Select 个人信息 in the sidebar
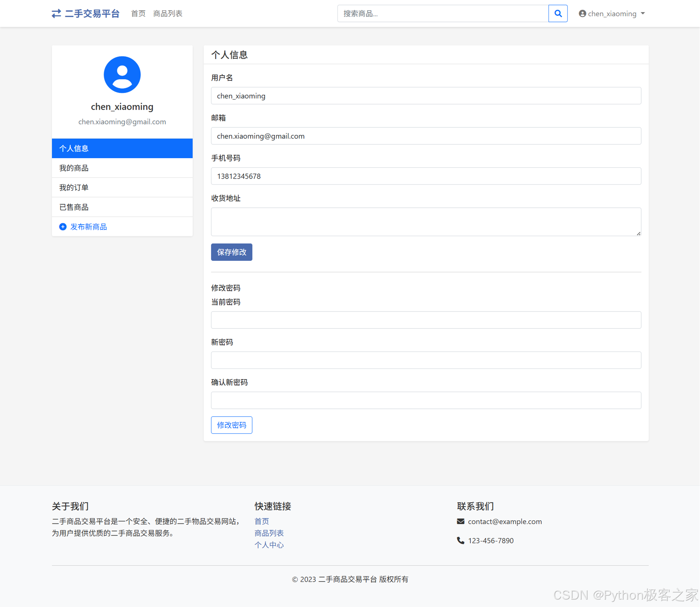The height and width of the screenshot is (607, 700). [122, 148]
